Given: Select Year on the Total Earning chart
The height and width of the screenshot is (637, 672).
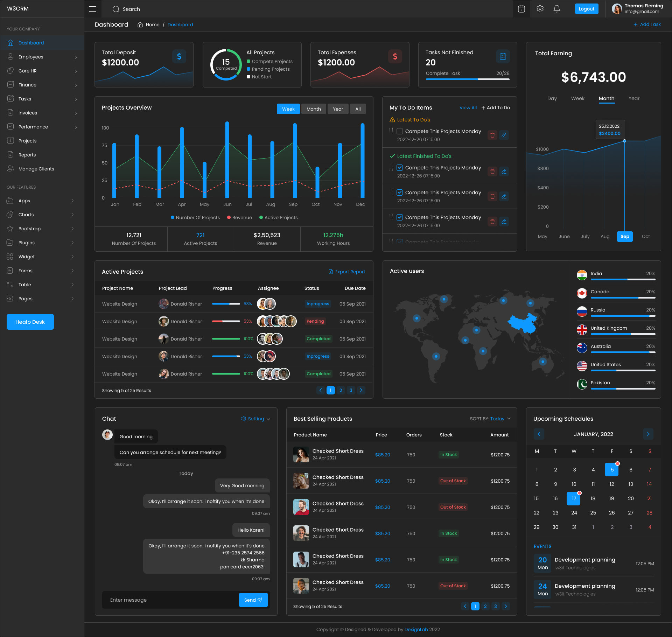Looking at the screenshot, I should (x=634, y=98).
